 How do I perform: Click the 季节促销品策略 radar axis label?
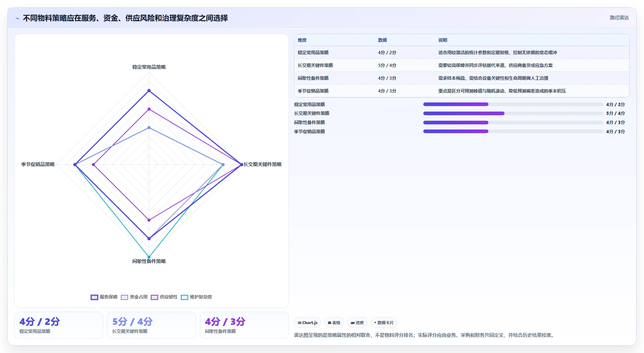38,164
